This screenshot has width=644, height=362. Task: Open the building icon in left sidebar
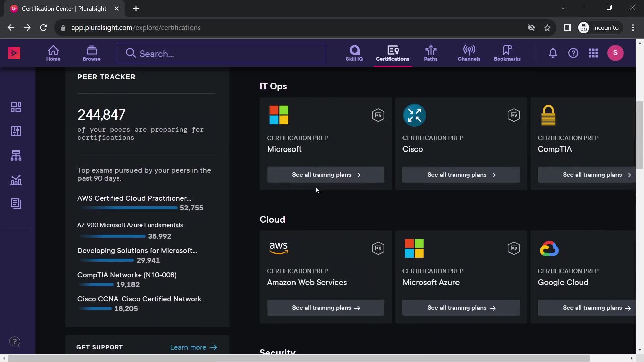pyautogui.click(x=16, y=131)
